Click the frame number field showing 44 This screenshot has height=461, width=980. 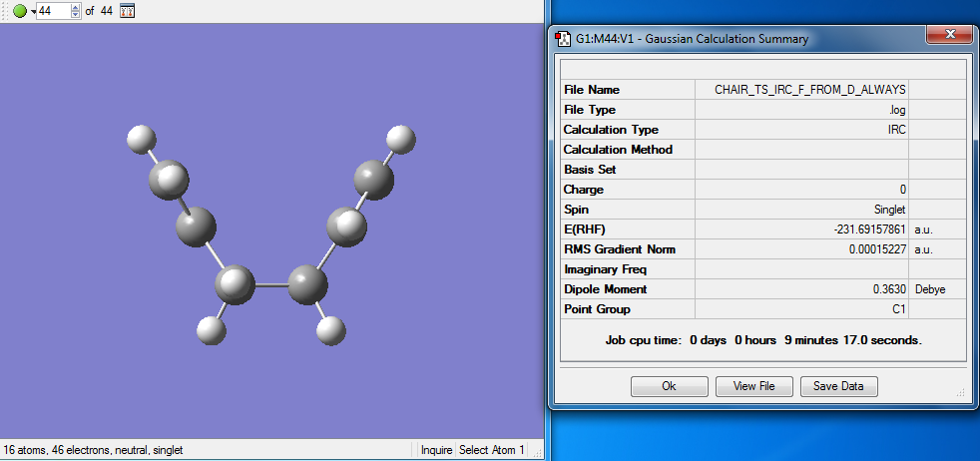click(52, 11)
